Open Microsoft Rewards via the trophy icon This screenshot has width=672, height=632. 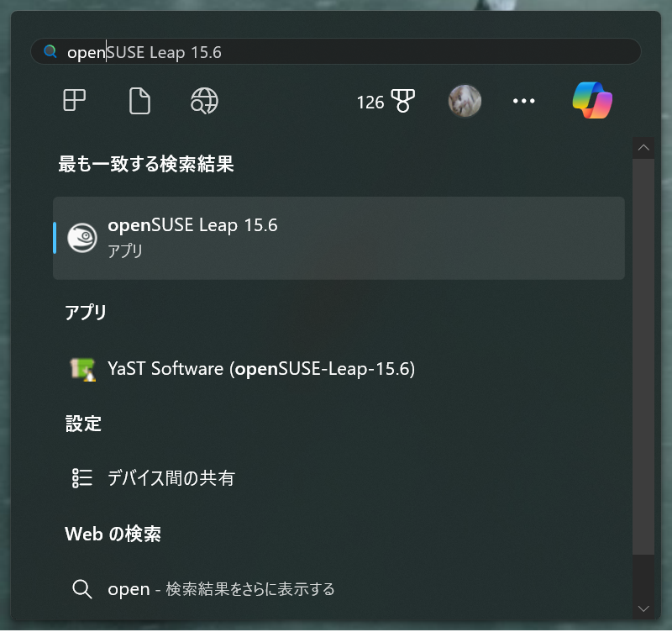point(402,101)
